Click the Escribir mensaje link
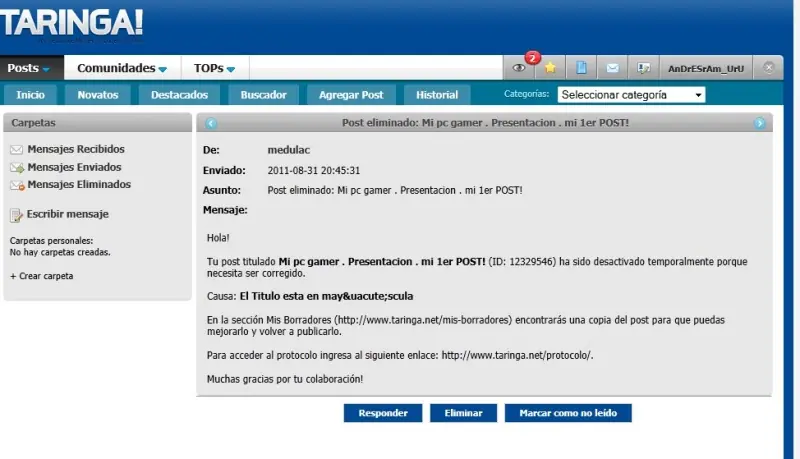Screen dimensions: 800x459 (x=68, y=214)
